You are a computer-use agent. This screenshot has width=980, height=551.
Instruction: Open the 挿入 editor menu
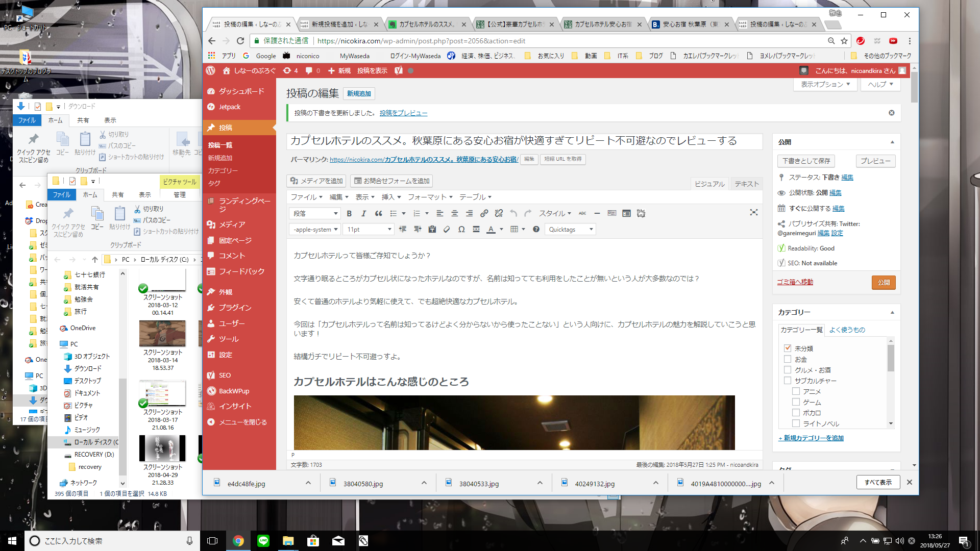click(391, 197)
